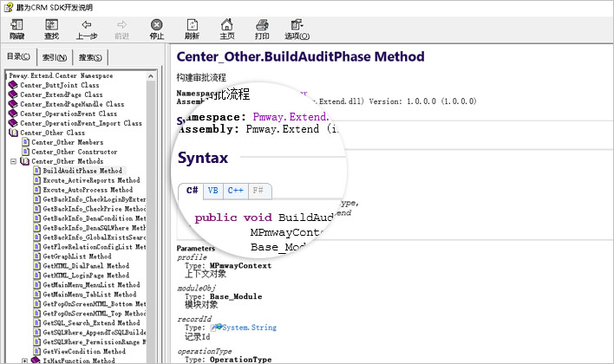Go to home with the 主页 icon
Viewport: 614px width, 364px height.
coord(226,29)
